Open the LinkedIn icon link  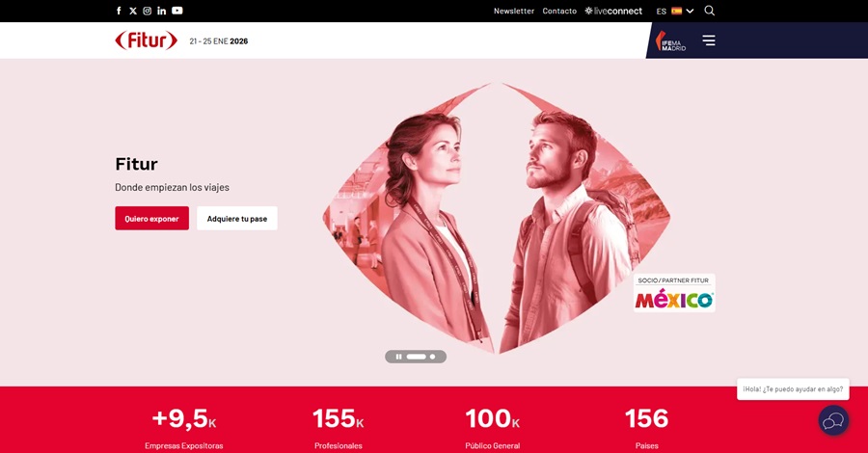pos(162,11)
